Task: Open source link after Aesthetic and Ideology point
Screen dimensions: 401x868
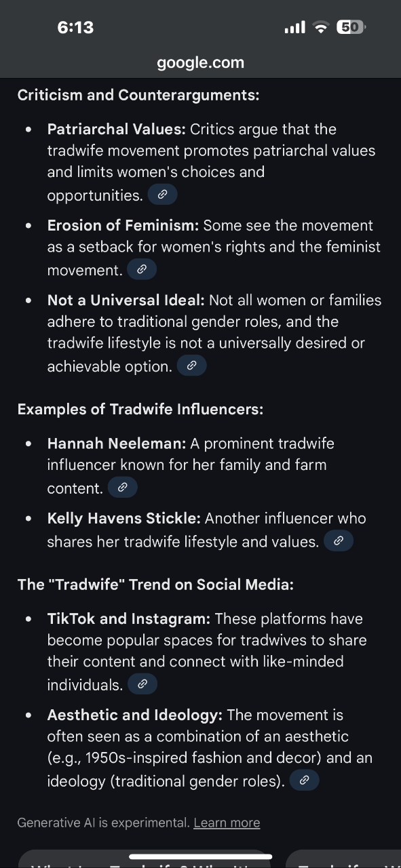Action: [x=304, y=781]
